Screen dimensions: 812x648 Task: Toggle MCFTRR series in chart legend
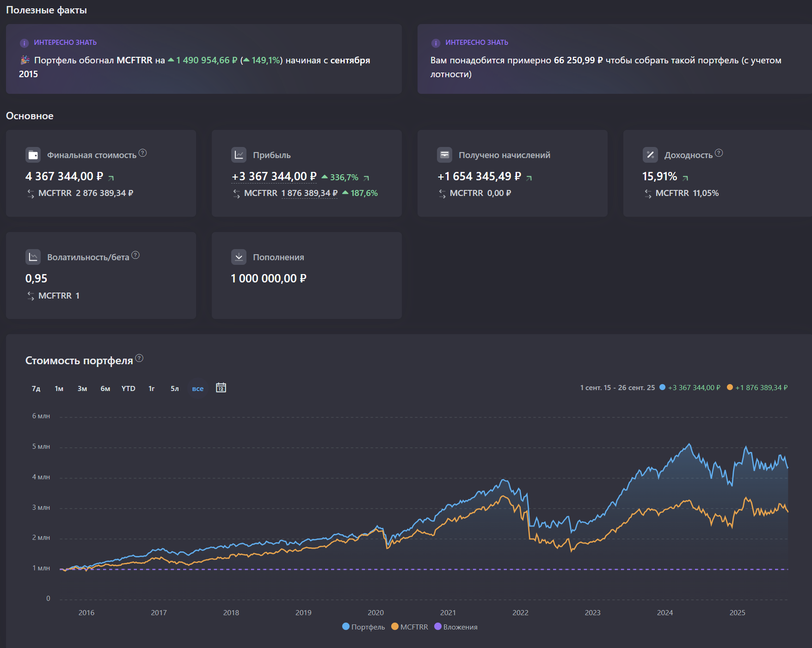pyautogui.click(x=410, y=627)
